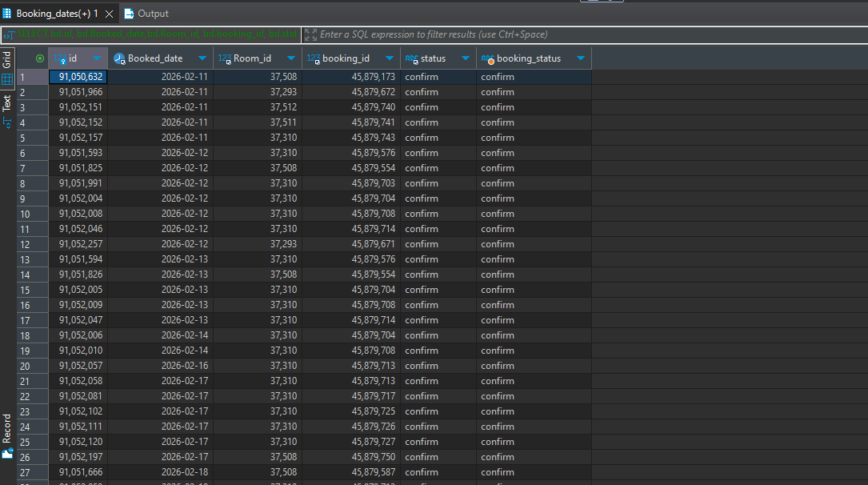Switch to Grid view in sidebar
868x485 pixels.
click(7, 68)
